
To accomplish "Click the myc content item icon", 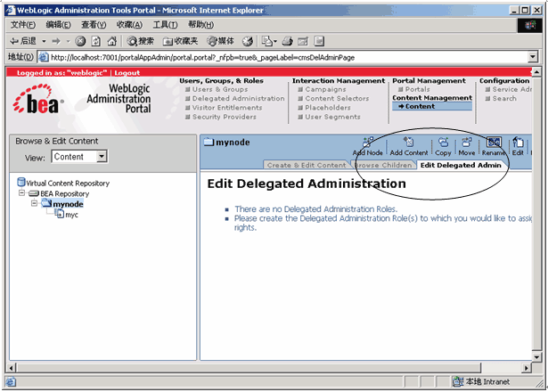I will 59,213.
